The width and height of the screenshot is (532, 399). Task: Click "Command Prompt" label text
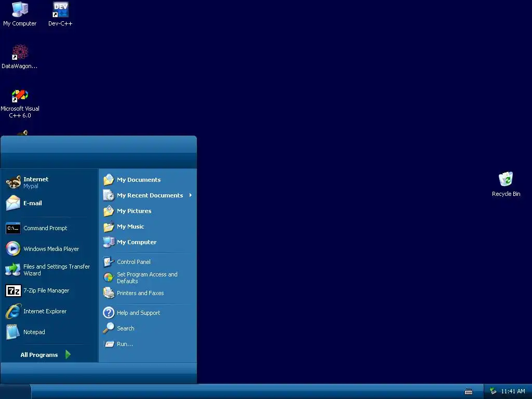(45, 229)
